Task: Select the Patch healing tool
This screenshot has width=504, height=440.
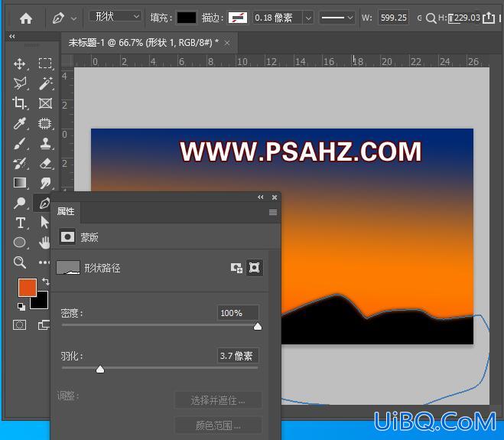Action: click(45, 123)
